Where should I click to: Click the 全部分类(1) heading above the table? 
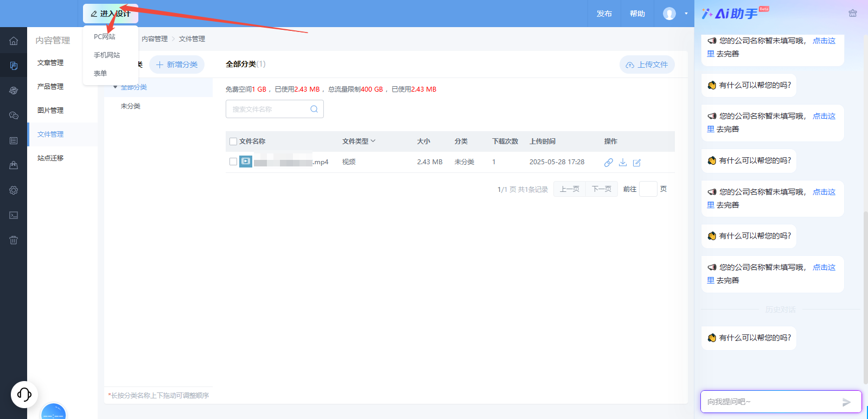click(246, 64)
